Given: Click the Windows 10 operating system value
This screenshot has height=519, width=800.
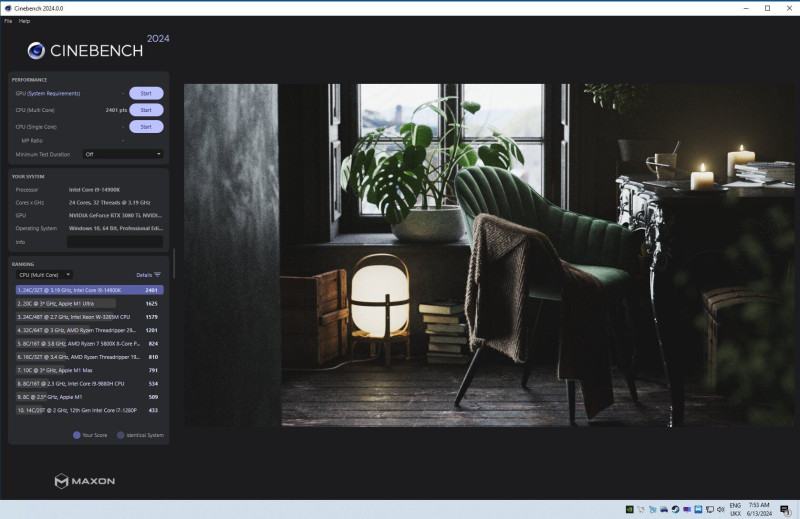Looking at the screenshot, I should point(116,228).
